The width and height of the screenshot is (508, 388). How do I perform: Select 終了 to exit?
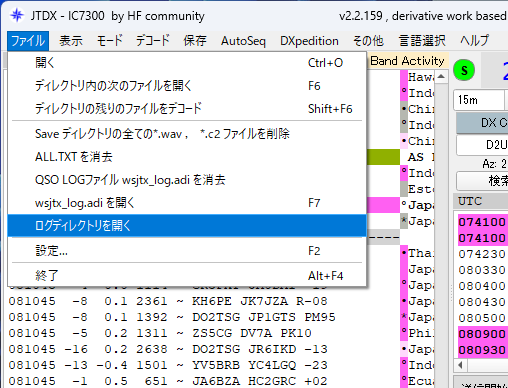[187, 276]
